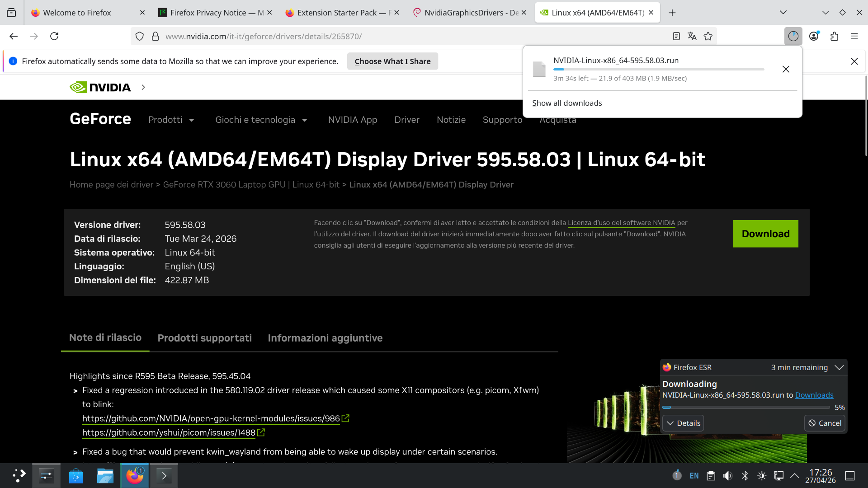Click the browser back arrow
Screen dimensions: 868x488
14,36
